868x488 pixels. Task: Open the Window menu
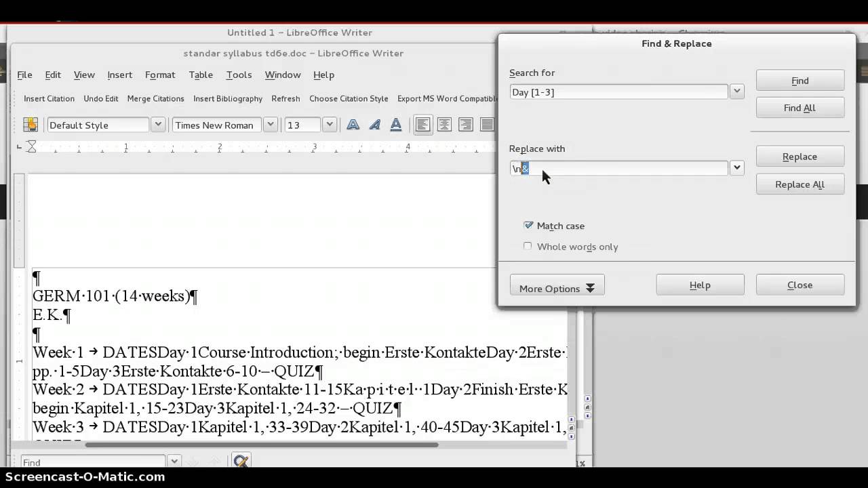point(283,75)
